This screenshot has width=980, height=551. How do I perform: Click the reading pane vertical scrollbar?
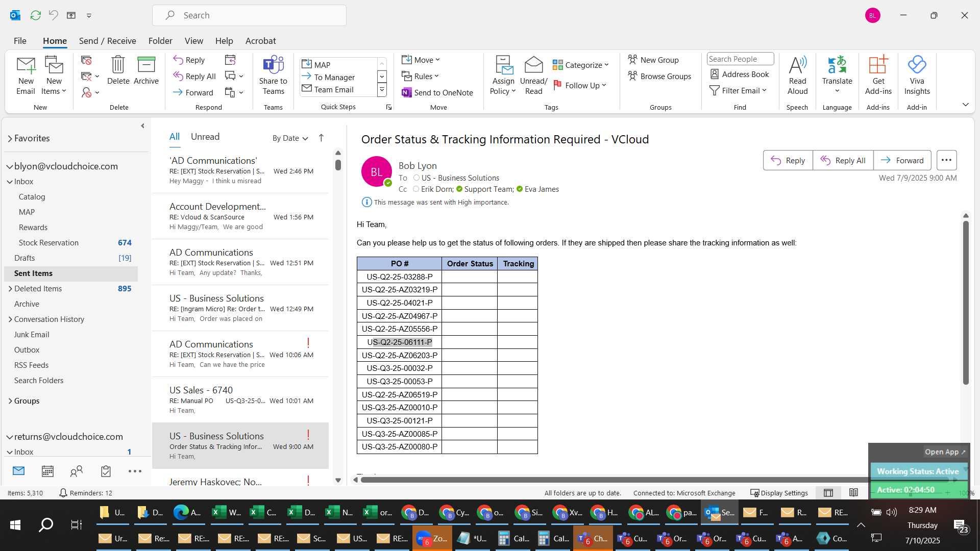(x=966, y=303)
